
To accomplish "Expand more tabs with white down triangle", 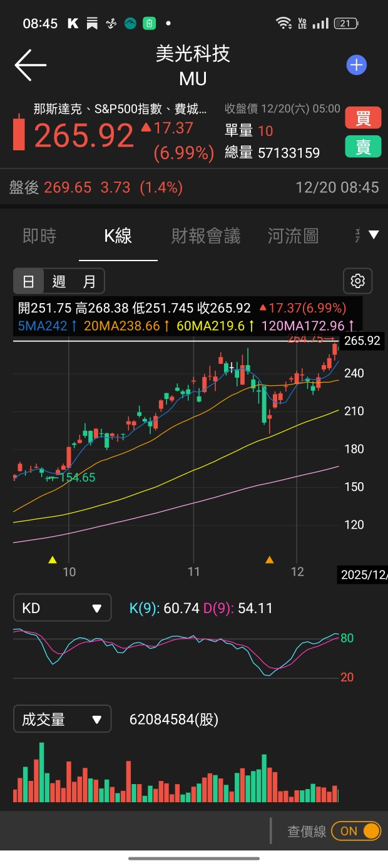I will pyautogui.click(x=374, y=235).
